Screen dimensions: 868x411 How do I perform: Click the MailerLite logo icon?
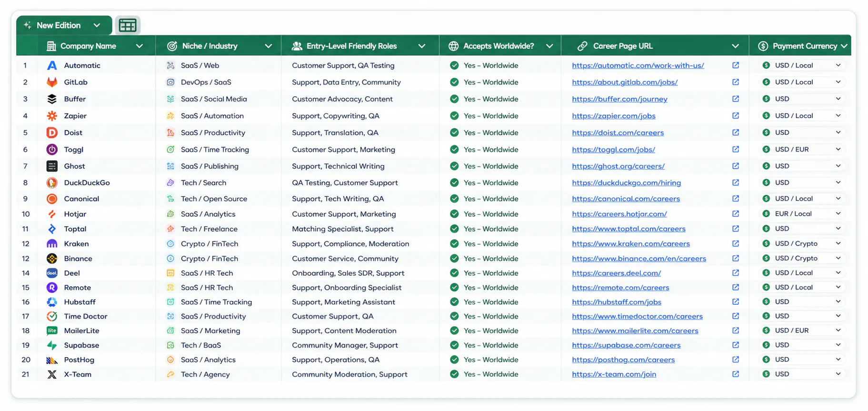point(52,331)
